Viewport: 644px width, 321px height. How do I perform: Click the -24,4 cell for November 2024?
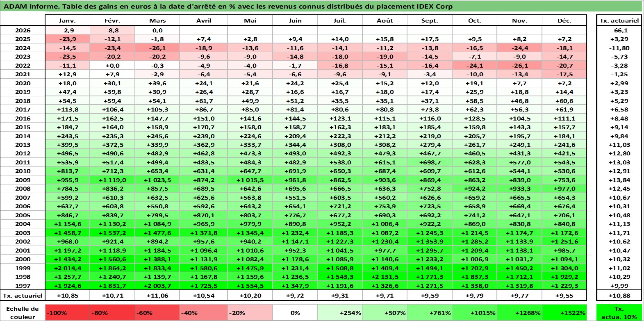pyautogui.click(x=519, y=48)
